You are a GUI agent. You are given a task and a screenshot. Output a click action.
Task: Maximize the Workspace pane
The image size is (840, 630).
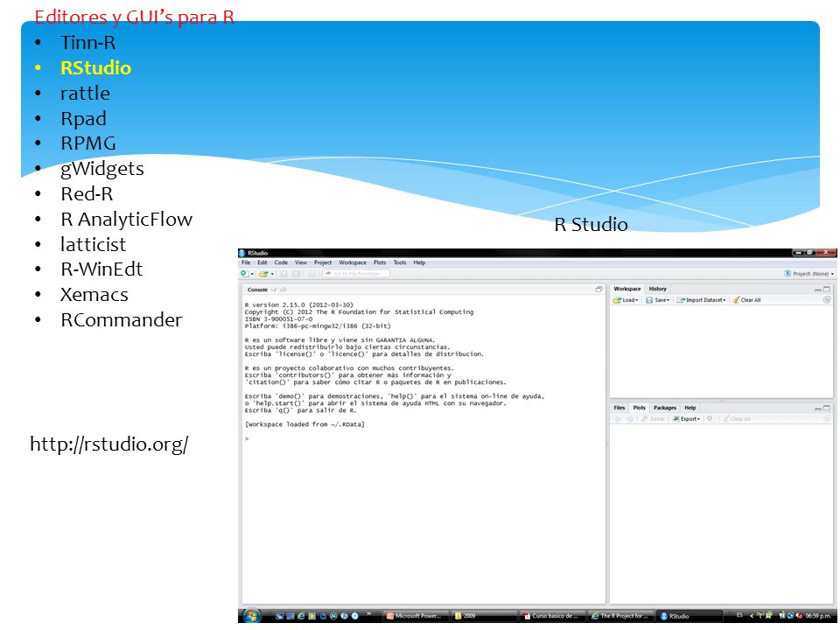827,290
